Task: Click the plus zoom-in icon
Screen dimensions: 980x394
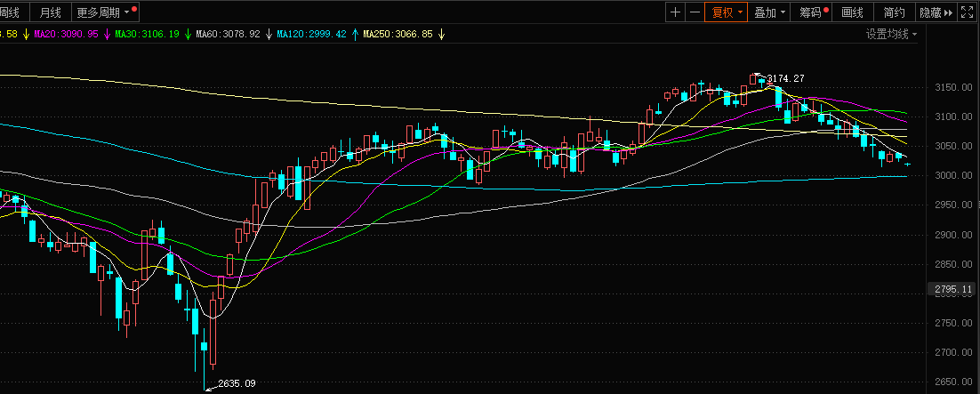Action: pos(676,12)
